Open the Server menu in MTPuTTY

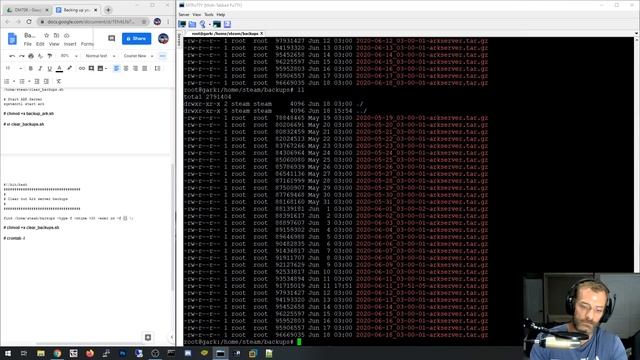pyautogui.click(x=184, y=15)
